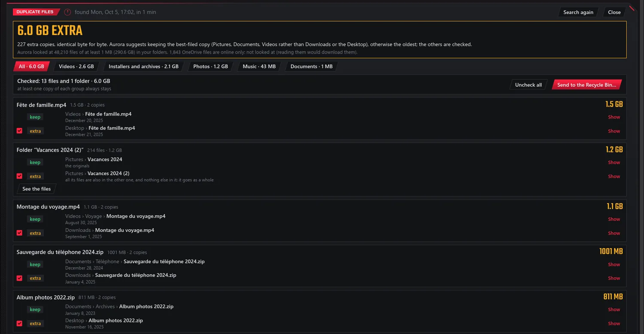
Task: Click the 1.5 GB size of Fête de famille.mp4
Action: pyautogui.click(x=614, y=104)
